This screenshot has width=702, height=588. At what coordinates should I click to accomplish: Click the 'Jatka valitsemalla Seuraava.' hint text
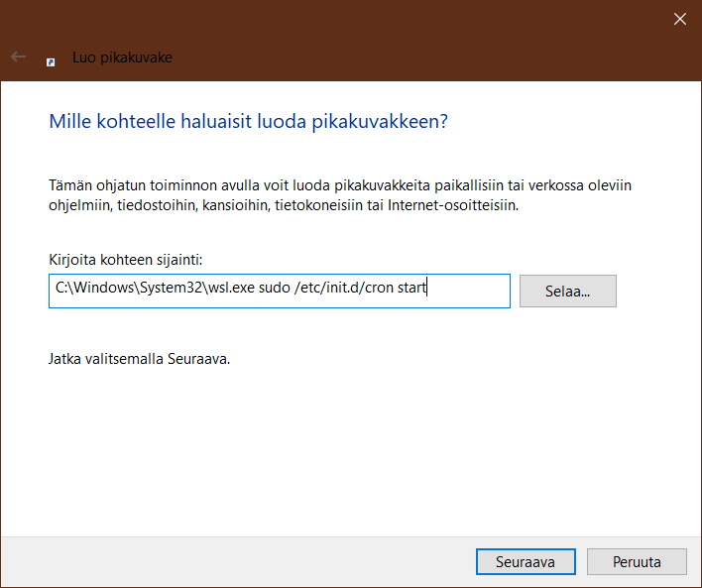tap(139, 358)
